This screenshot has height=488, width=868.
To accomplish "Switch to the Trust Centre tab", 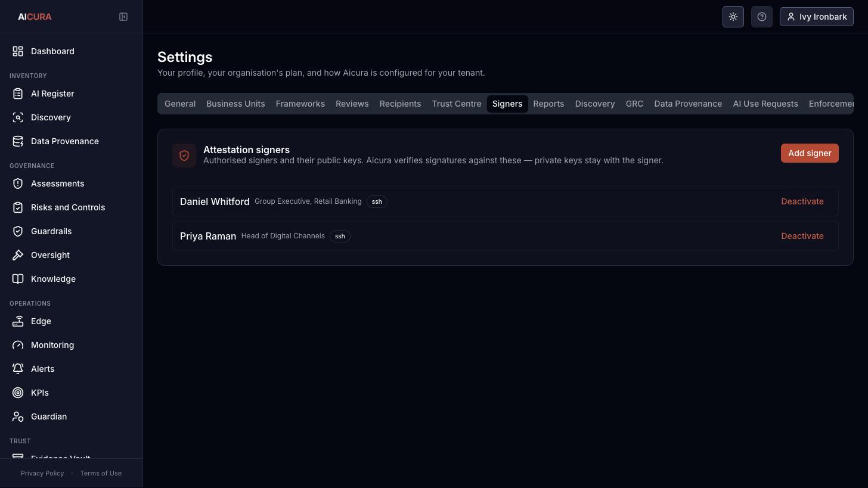I will coord(457,104).
